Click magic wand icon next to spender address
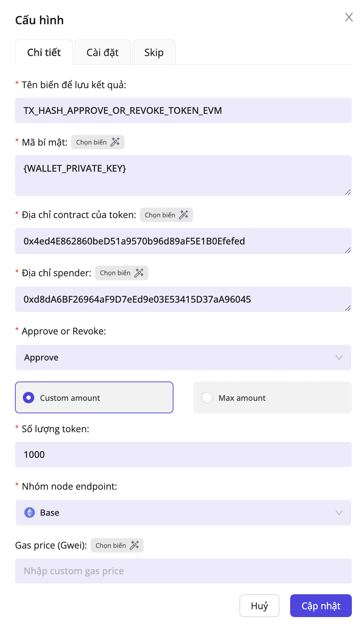The height and width of the screenshot is (626, 364). 139,273
